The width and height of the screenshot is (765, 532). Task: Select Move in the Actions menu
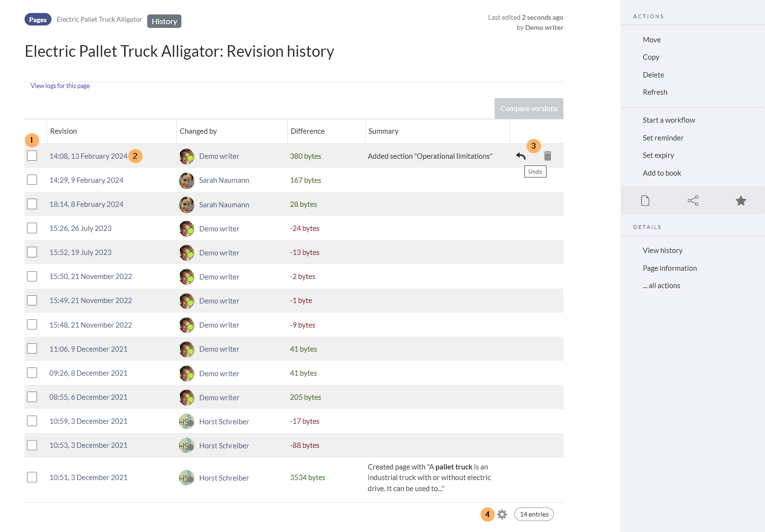pos(652,39)
